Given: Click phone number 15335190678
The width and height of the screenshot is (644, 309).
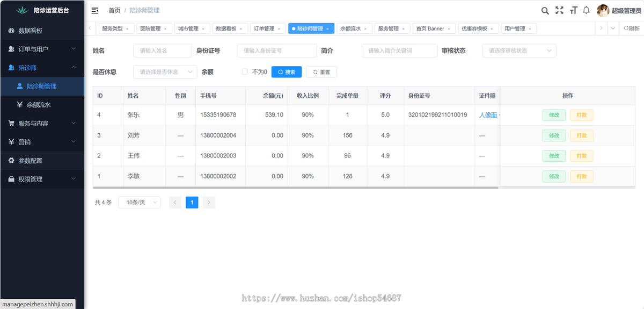Looking at the screenshot, I should pos(218,115).
